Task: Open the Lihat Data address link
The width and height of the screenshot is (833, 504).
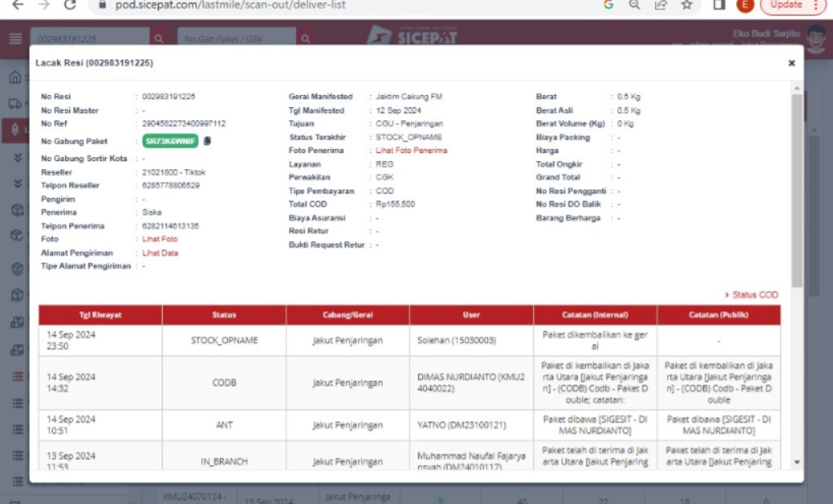Action: [x=160, y=253]
